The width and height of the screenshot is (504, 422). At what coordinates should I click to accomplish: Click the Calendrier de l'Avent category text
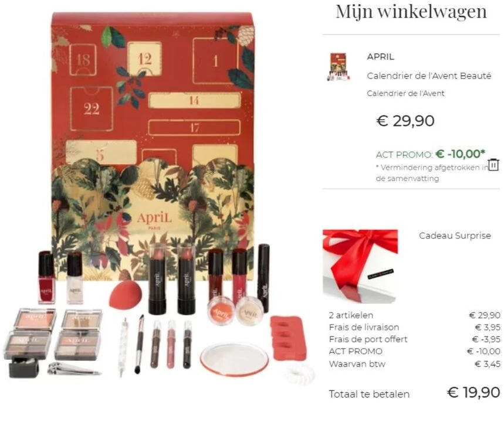click(405, 93)
